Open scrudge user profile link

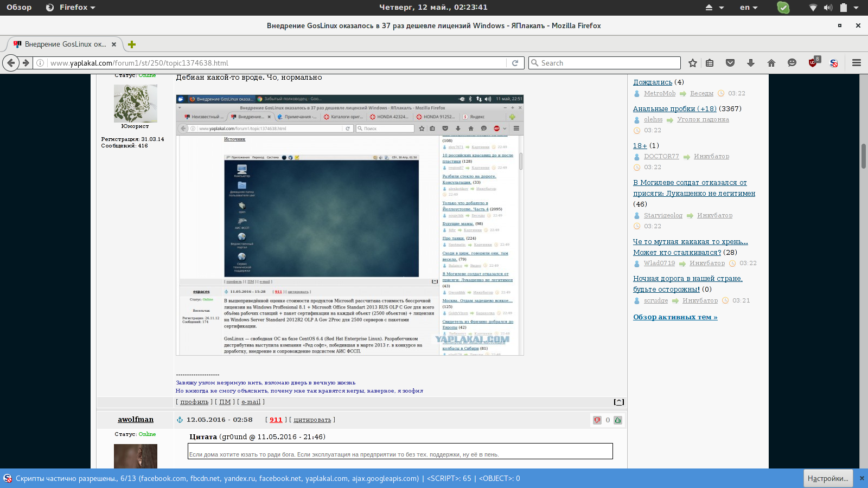point(656,300)
